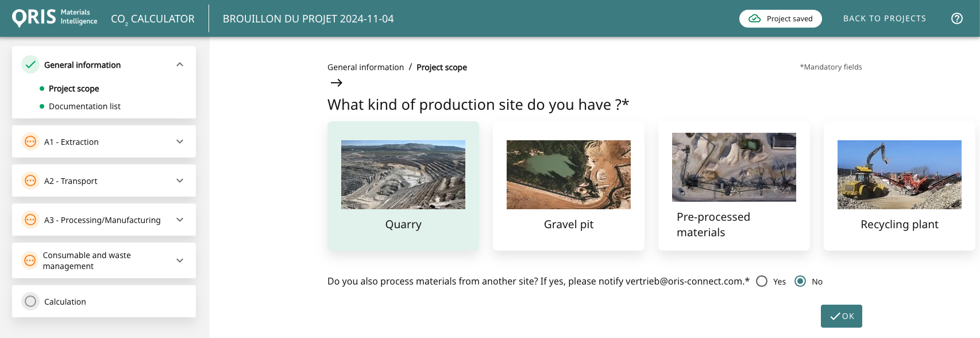The image size is (980, 338).
Task: Open the help question mark icon
Action: coord(956,18)
